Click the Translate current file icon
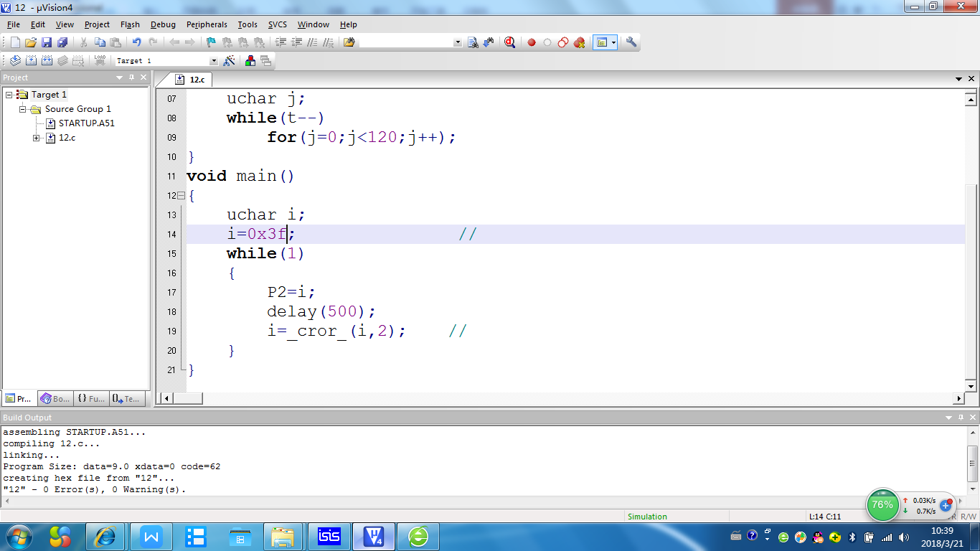This screenshot has height=551, width=980. [x=15, y=61]
